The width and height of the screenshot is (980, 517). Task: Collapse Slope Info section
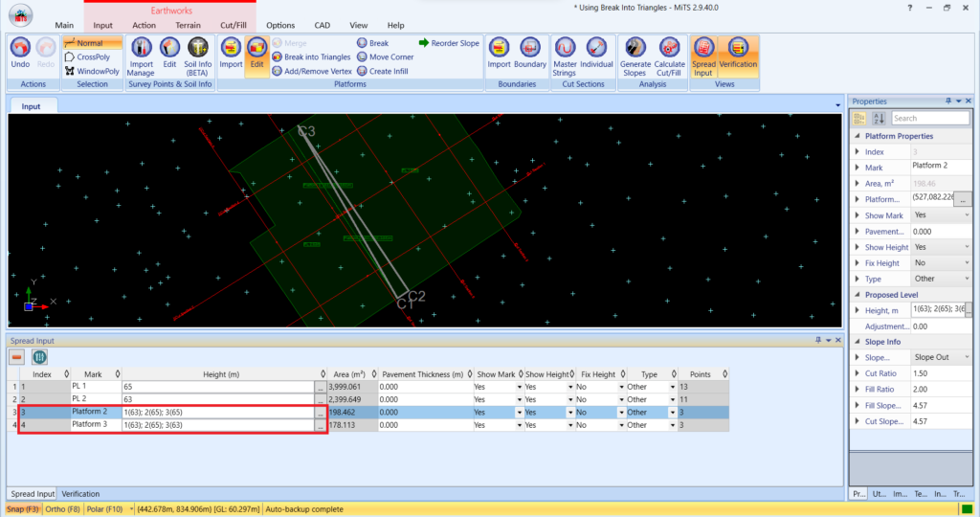coord(857,342)
